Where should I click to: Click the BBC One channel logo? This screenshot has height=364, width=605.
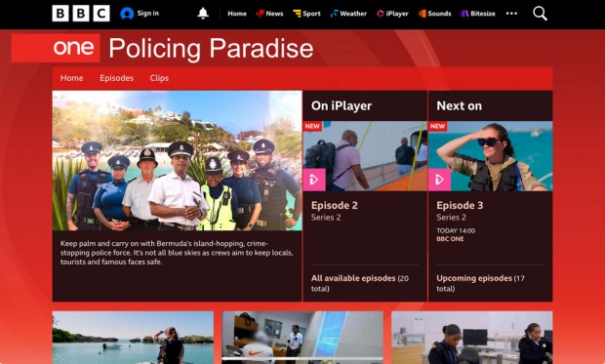[x=56, y=48]
